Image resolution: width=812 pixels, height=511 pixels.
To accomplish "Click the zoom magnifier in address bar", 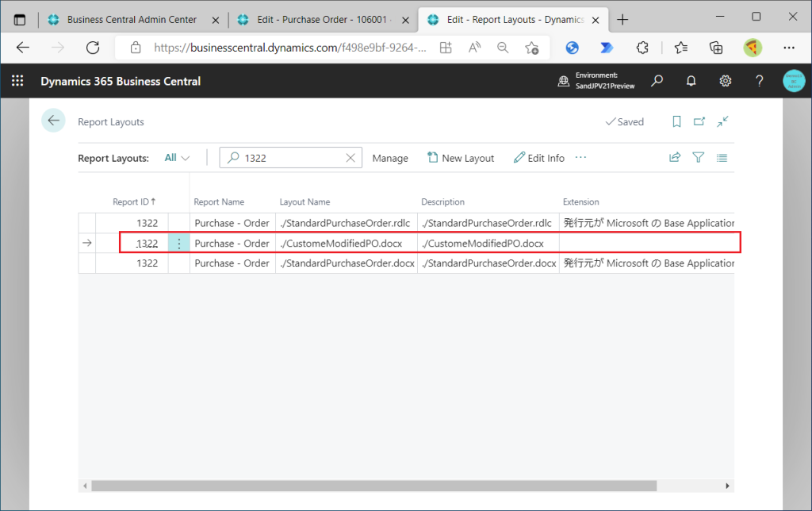I will 502,48.
